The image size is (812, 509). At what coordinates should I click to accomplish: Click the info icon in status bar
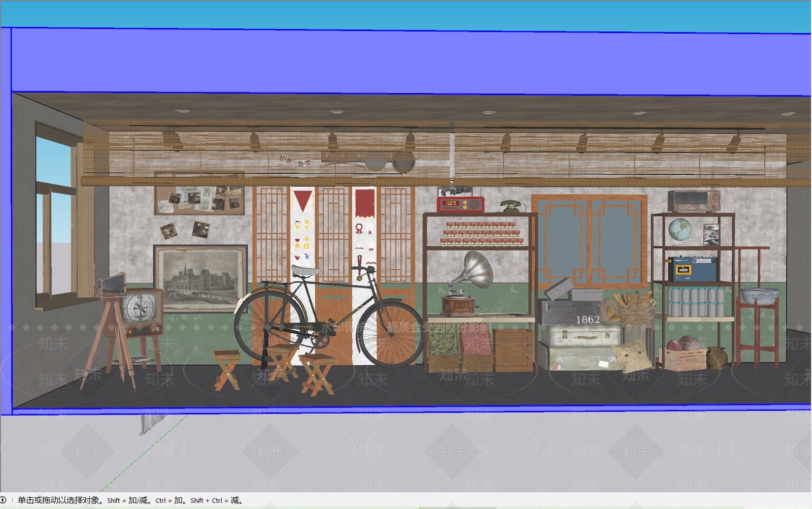(4, 500)
